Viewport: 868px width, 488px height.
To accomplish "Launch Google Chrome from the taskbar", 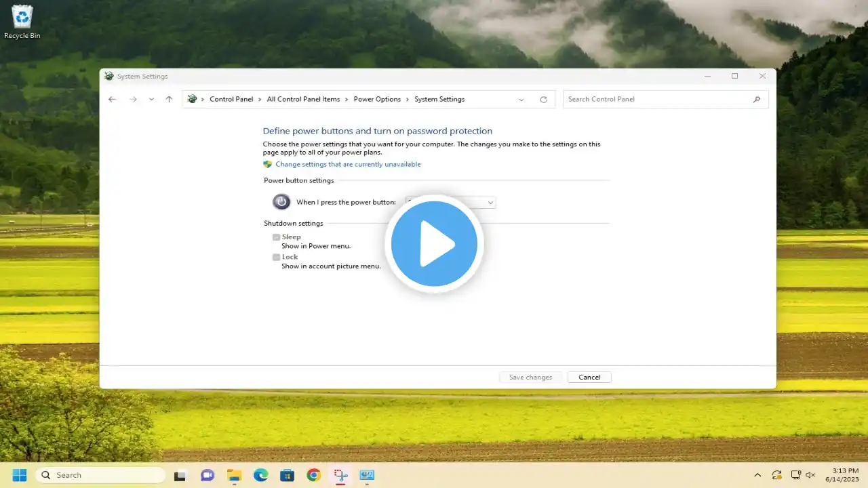I will (313, 475).
